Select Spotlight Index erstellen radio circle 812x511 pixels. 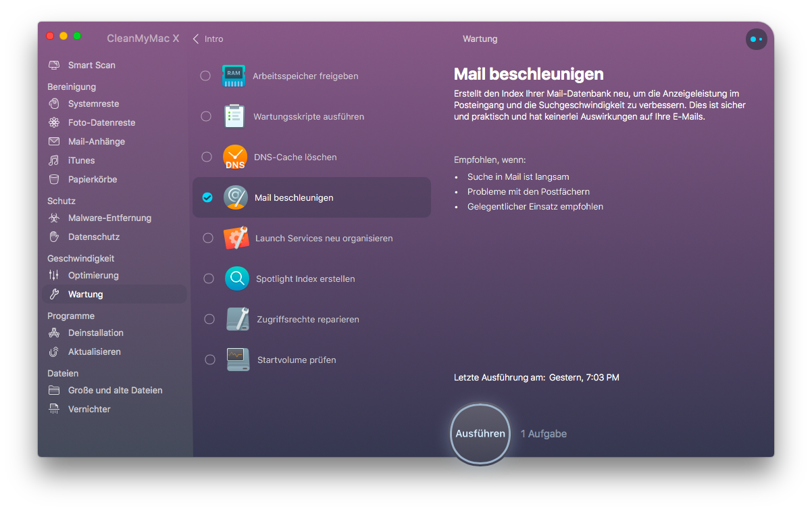pos(209,278)
